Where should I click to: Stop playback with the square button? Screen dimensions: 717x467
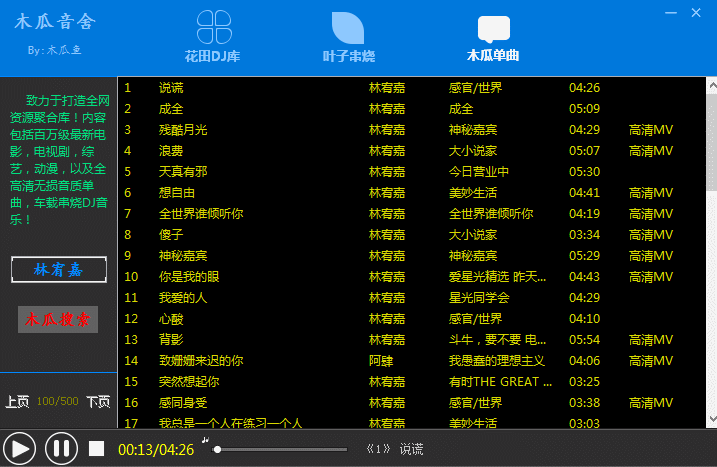tap(96, 448)
